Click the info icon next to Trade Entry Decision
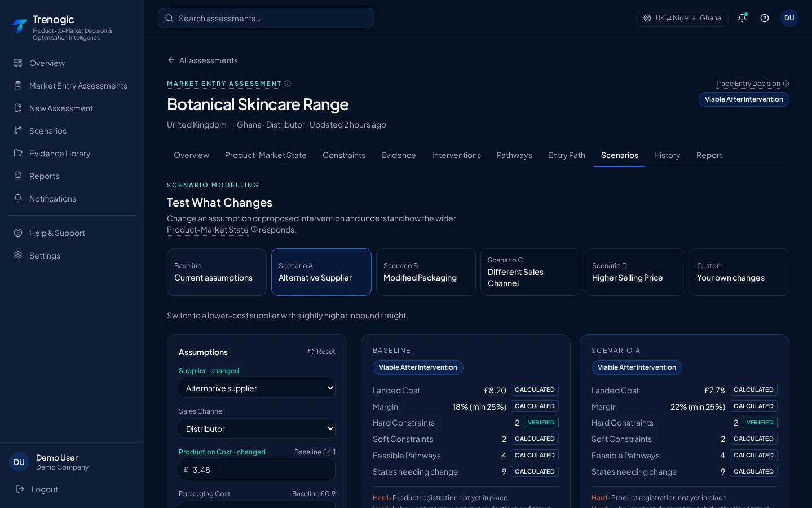 click(x=786, y=84)
